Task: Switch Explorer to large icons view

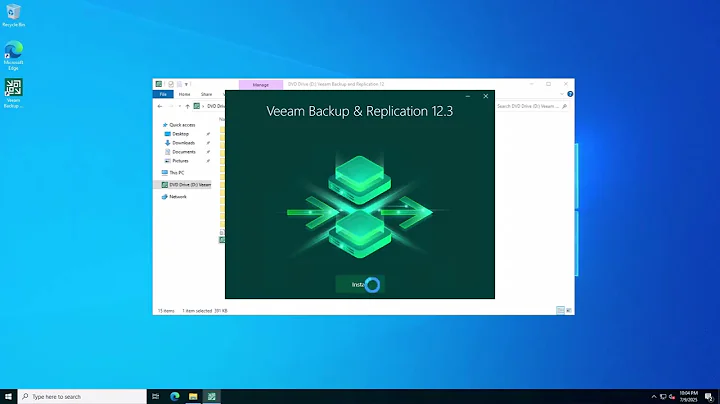Action: click(x=568, y=311)
